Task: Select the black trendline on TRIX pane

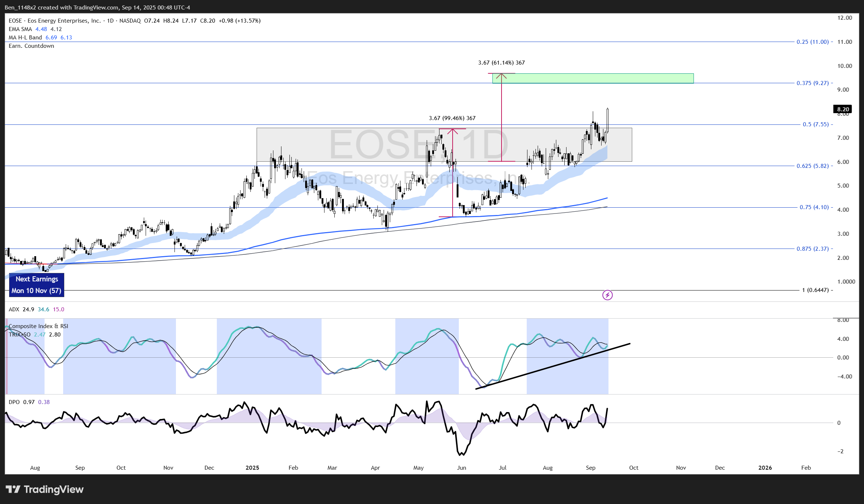Action: (x=548, y=368)
